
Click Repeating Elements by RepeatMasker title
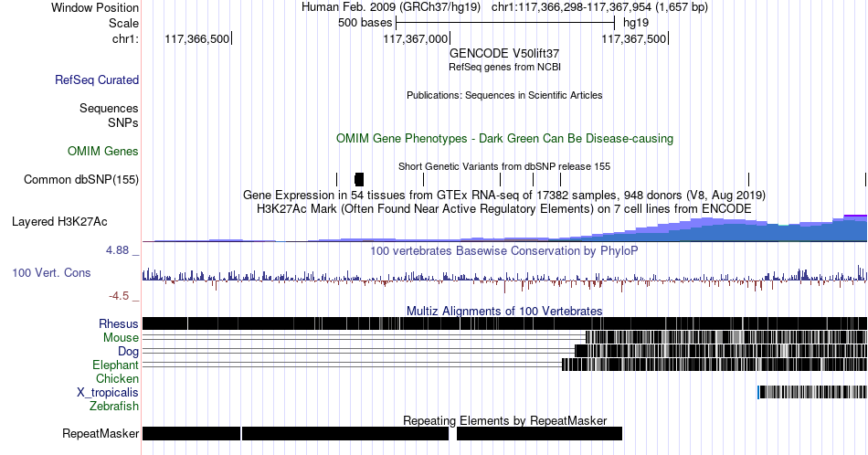coord(504,420)
